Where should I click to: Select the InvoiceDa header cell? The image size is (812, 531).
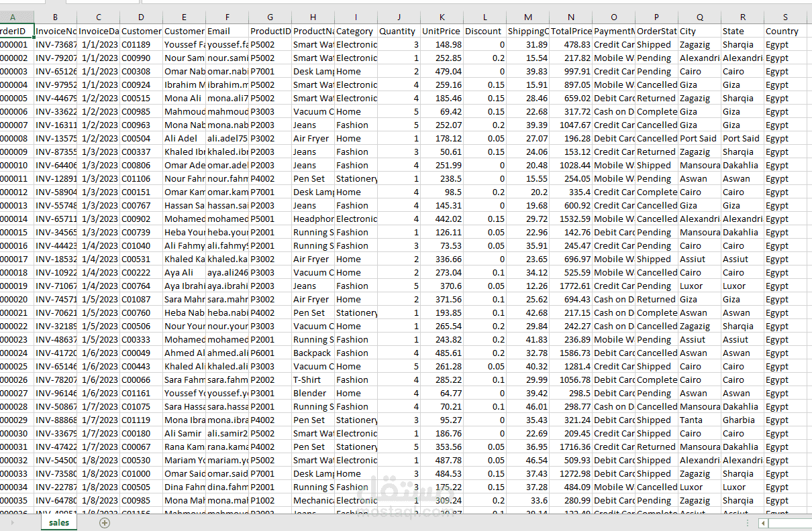click(x=98, y=31)
